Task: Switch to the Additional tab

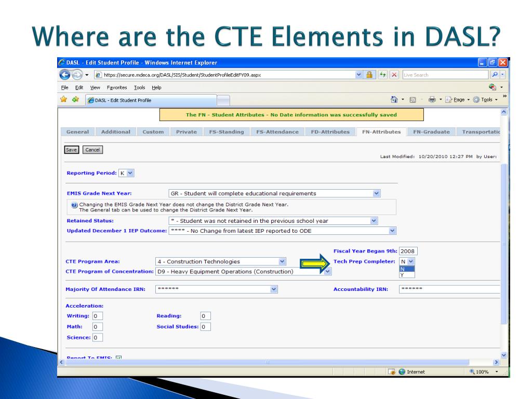Action: point(116,132)
